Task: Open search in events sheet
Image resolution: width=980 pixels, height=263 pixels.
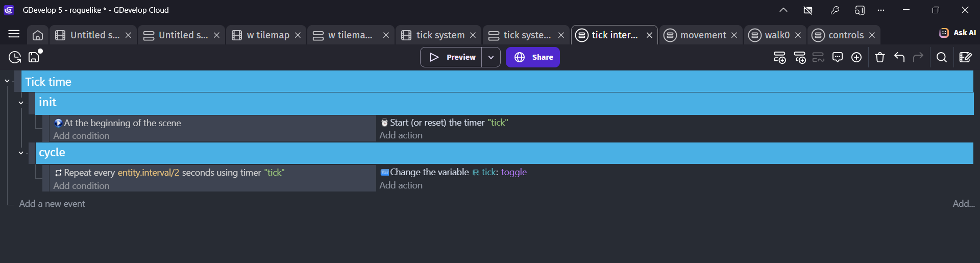Action: coord(942,57)
